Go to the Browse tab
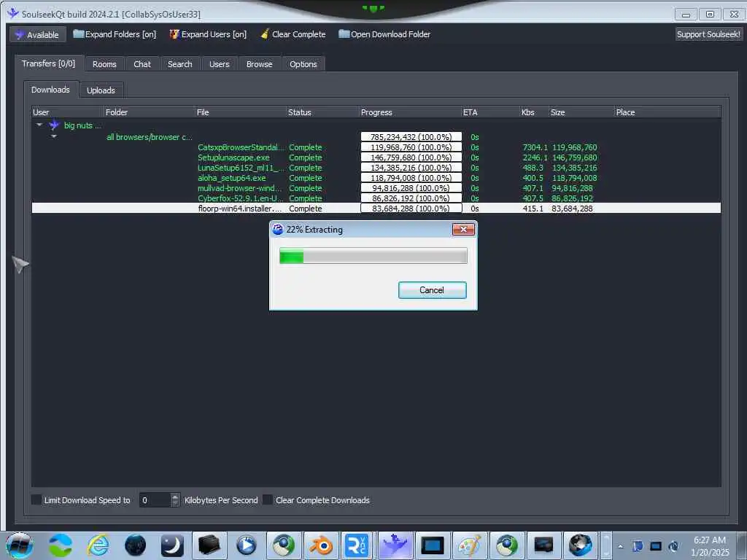The width and height of the screenshot is (747, 560). pyautogui.click(x=259, y=64)
